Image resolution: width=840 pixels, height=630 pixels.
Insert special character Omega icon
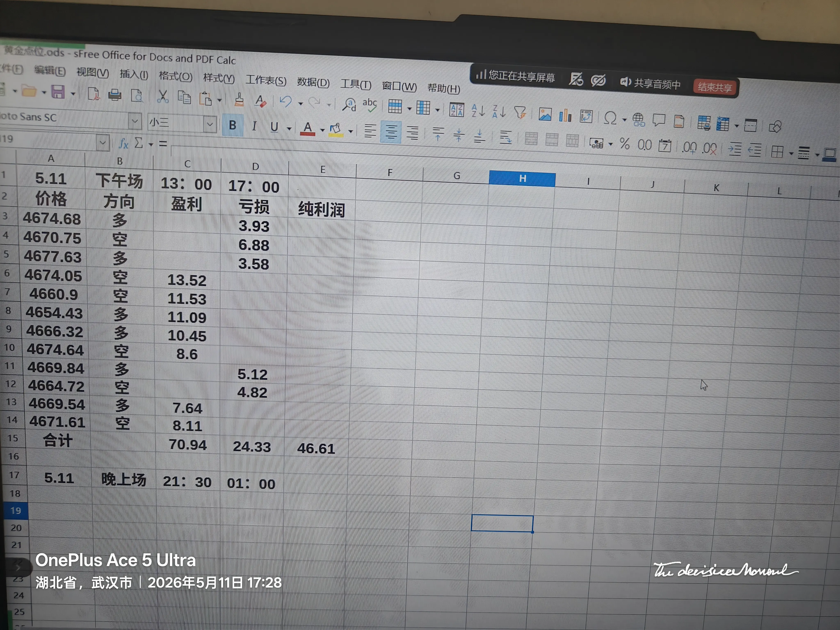coord(610,118)
